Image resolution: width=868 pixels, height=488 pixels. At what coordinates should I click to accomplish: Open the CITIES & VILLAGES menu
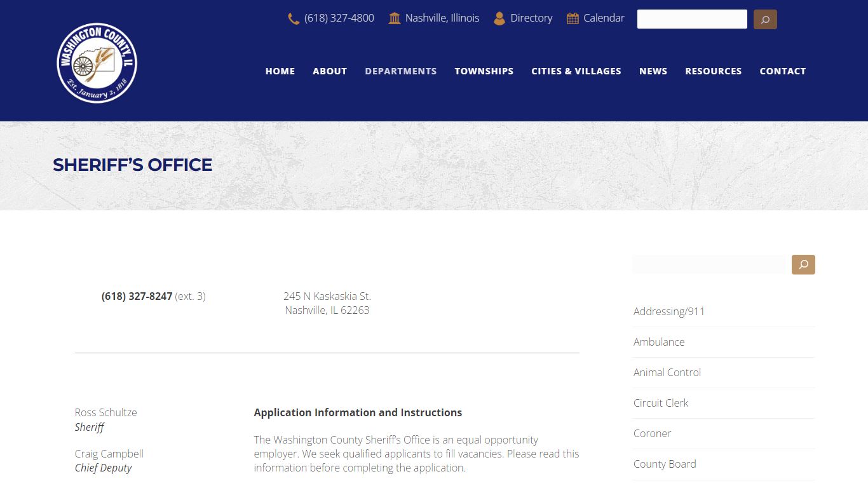(576, 71)
